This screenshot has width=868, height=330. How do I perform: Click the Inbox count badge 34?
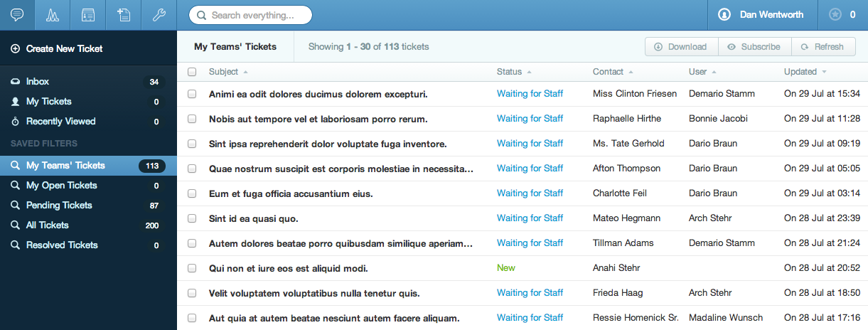[154, 82]
